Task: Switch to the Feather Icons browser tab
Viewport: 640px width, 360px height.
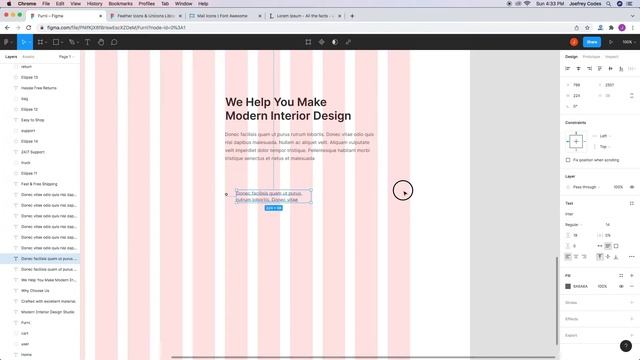Action: coord(145,16)
